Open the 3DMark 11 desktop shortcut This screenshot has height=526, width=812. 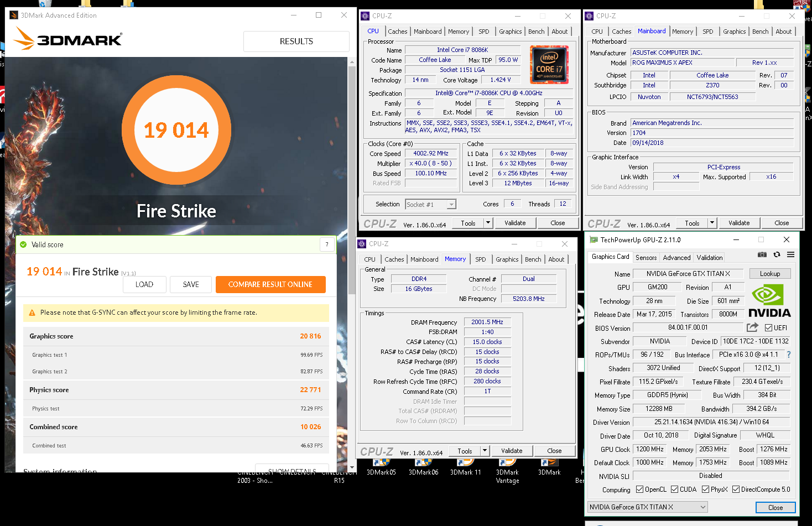point(465,467)
